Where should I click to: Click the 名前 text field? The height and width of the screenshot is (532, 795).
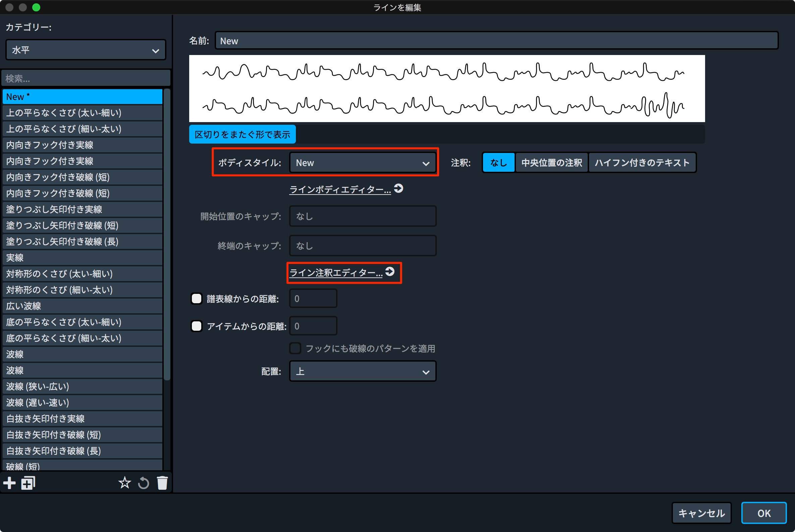tap(497, 41)
